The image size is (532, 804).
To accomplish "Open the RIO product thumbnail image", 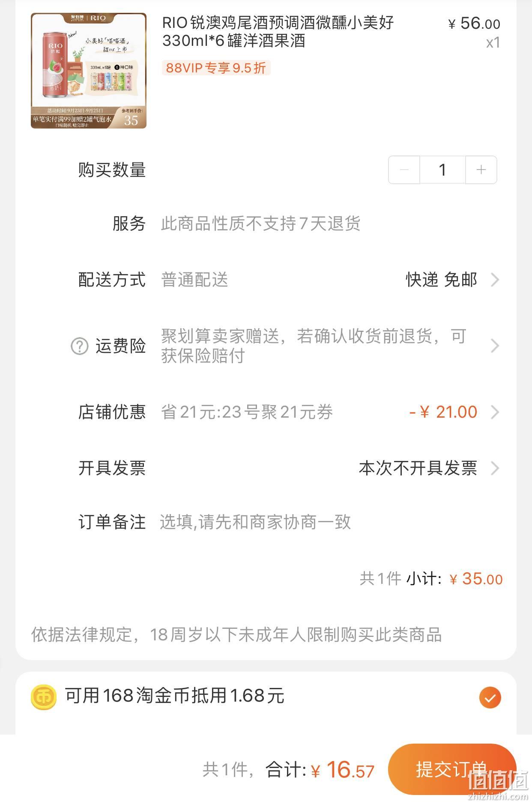I will 89,71.
